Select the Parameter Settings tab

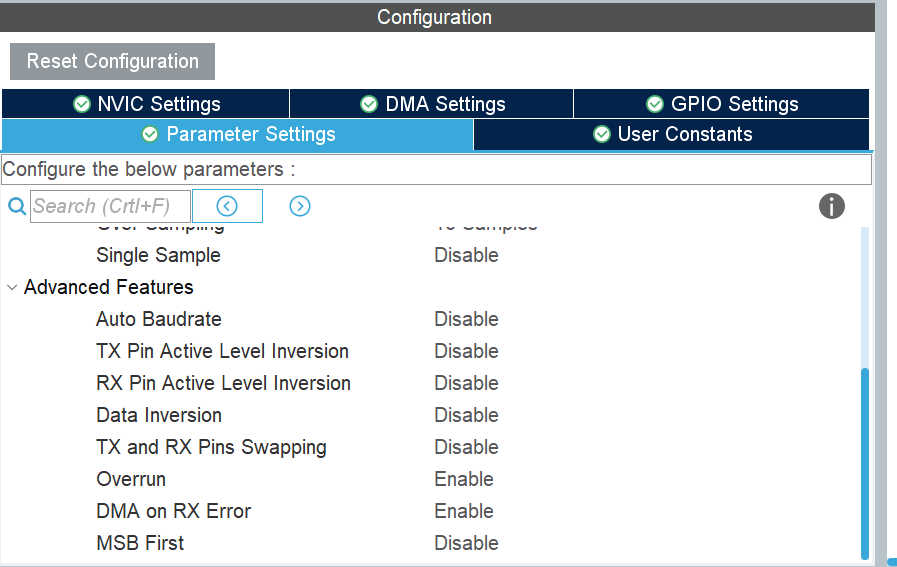tap(237, 134)
